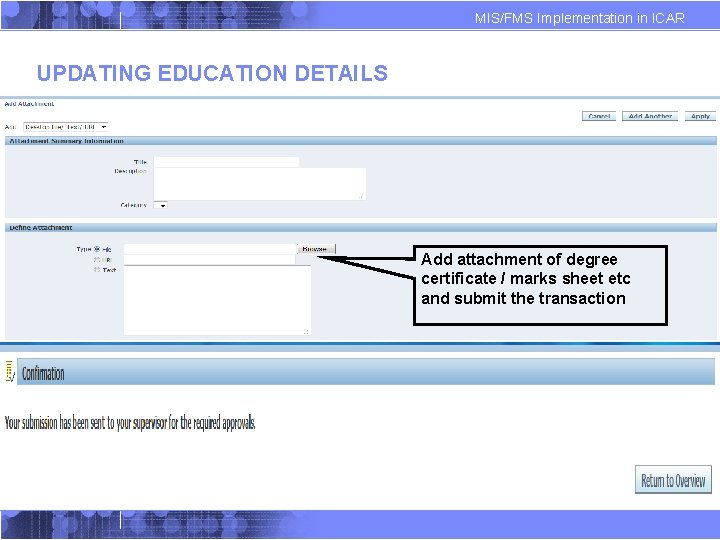Viewport: 720px width, 540px height.
Task: Click the Cancel button
Action: click(599, 116)
